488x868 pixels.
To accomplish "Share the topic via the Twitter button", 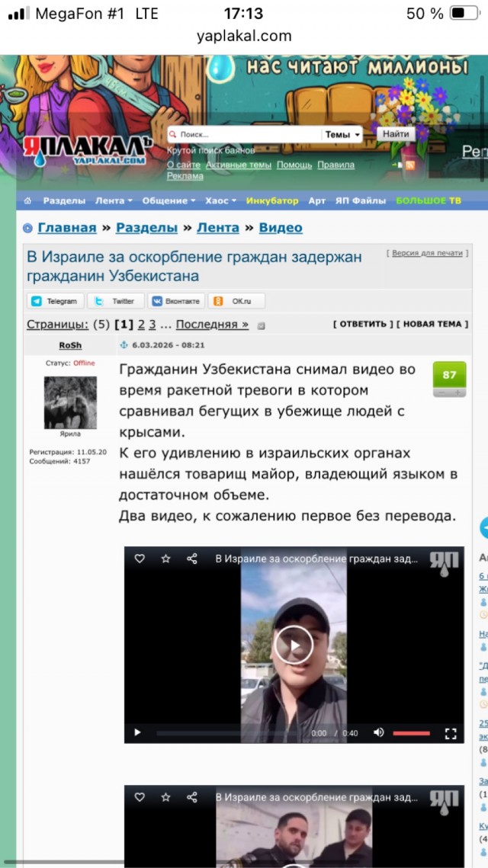I will [x=116, y=301].
